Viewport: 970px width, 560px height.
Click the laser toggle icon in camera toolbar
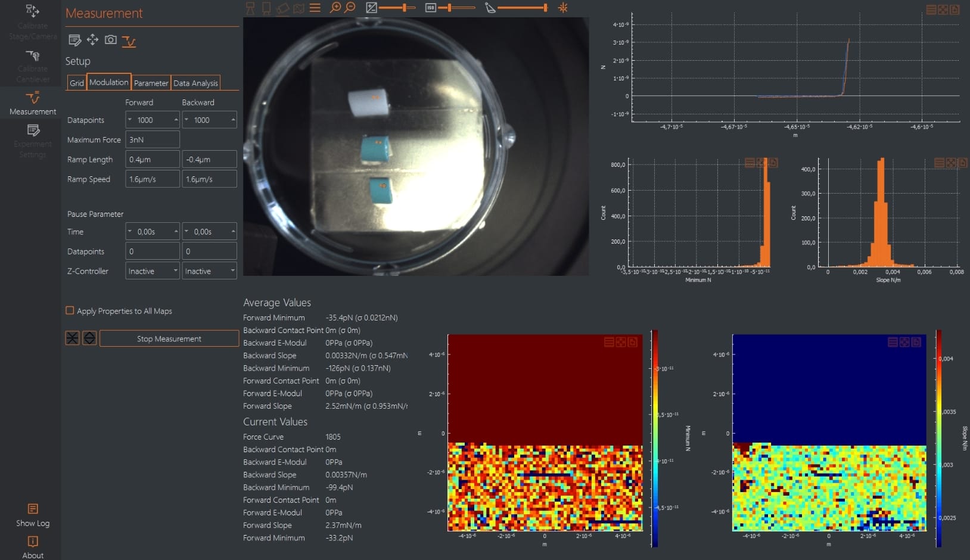pyautogui.click(x=562, y=8)
